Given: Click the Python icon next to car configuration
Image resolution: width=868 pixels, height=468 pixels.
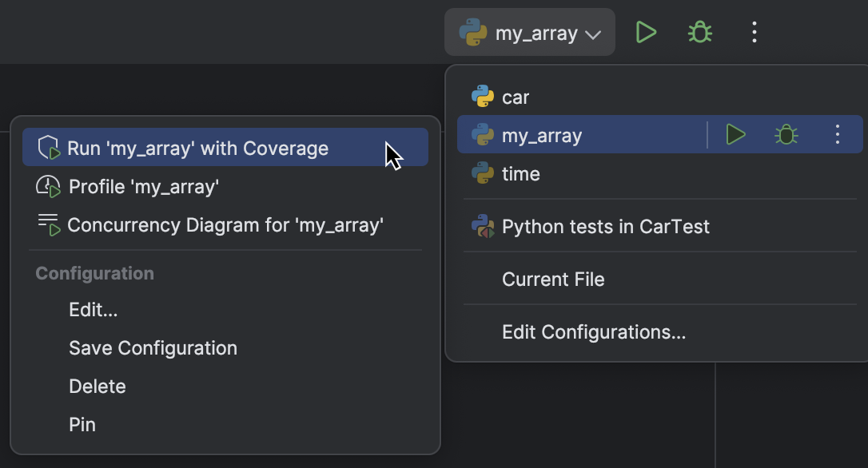Looking at the screenshot, I should (482, 97).
